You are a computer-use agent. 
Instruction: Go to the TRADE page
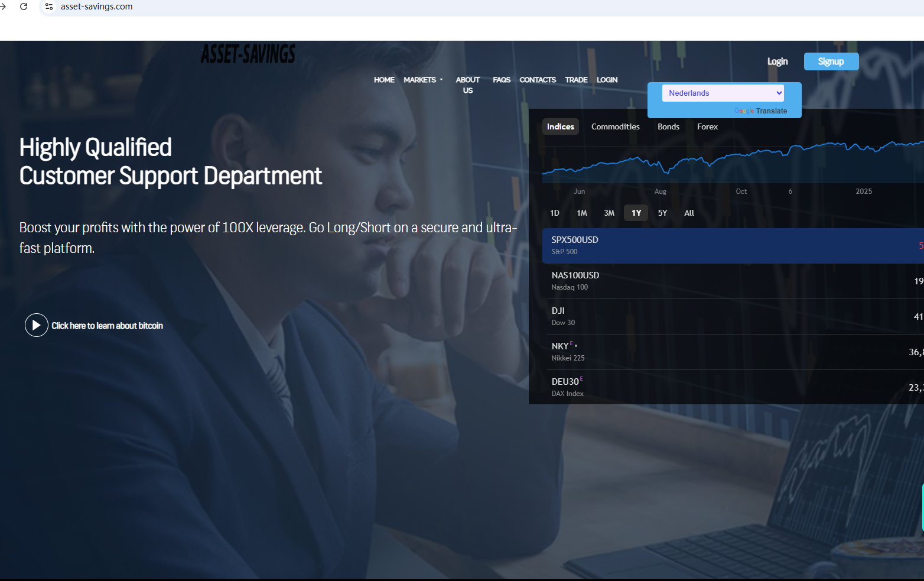coord(576,80)
